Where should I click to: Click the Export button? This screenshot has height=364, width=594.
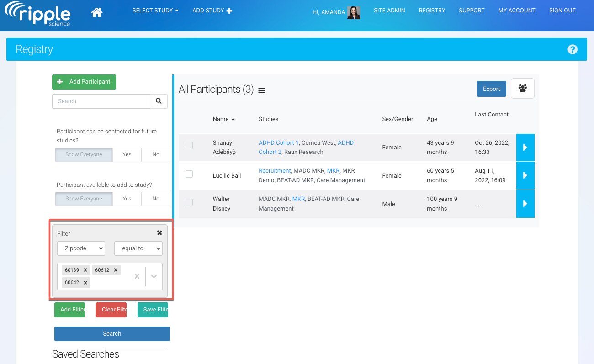click(491, 89)
